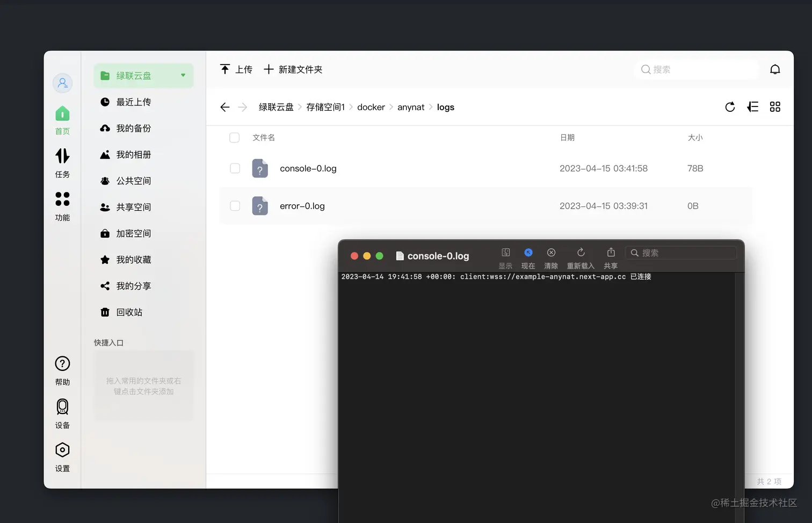Go to docker breadcrumb folder
The height and width of the screenshot is (523, 812).
(371, 107)
